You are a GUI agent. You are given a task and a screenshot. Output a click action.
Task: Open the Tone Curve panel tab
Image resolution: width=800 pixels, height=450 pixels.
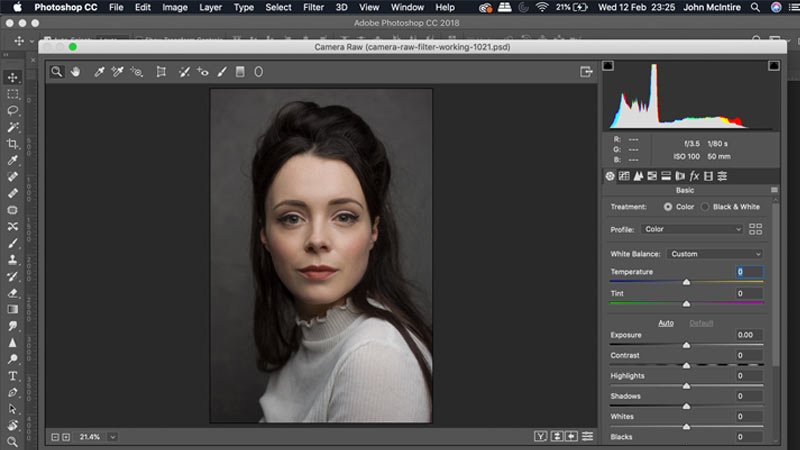coord(624,176)
